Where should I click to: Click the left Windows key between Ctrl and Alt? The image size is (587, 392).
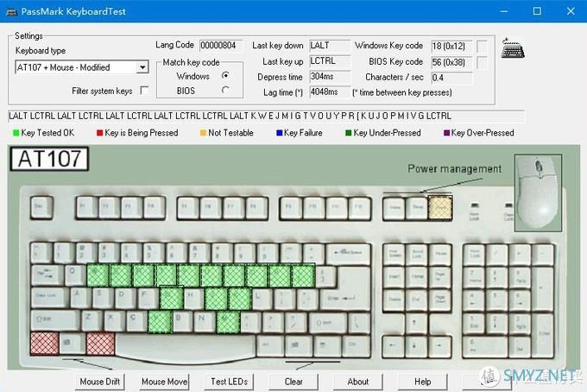[x=72, y=344]
